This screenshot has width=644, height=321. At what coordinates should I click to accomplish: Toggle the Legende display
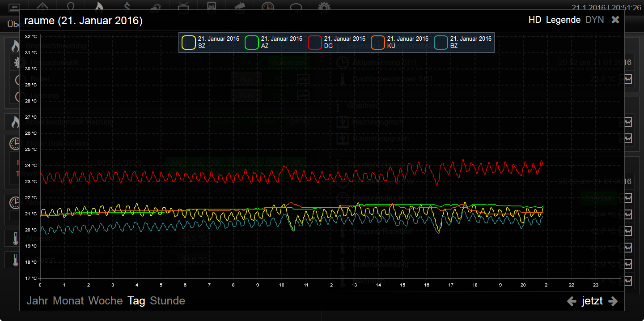click(563, 20)
